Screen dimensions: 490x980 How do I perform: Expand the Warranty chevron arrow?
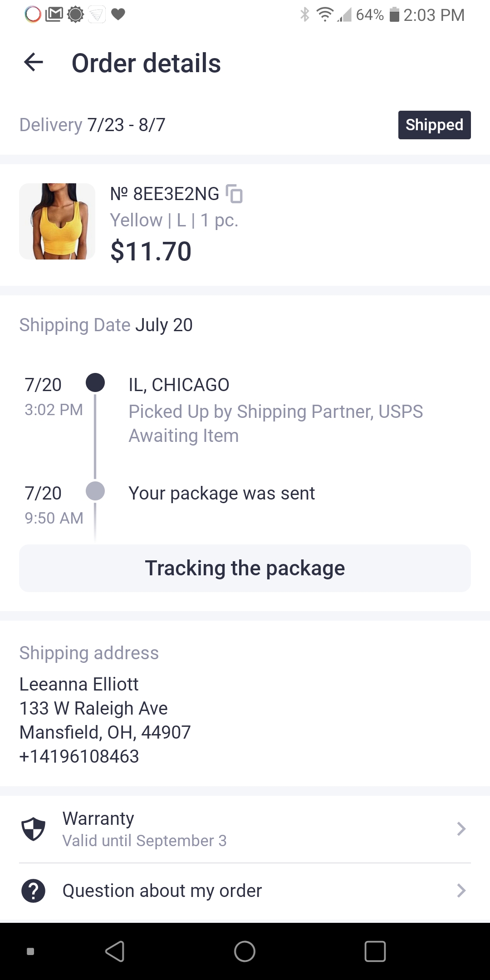[x=461, y=829]
